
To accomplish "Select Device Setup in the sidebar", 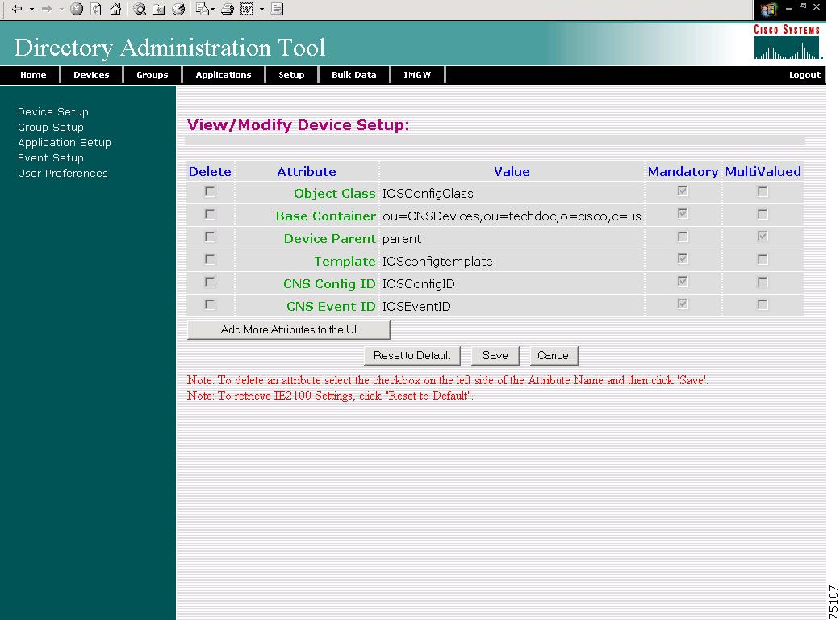I will (53, 111).
